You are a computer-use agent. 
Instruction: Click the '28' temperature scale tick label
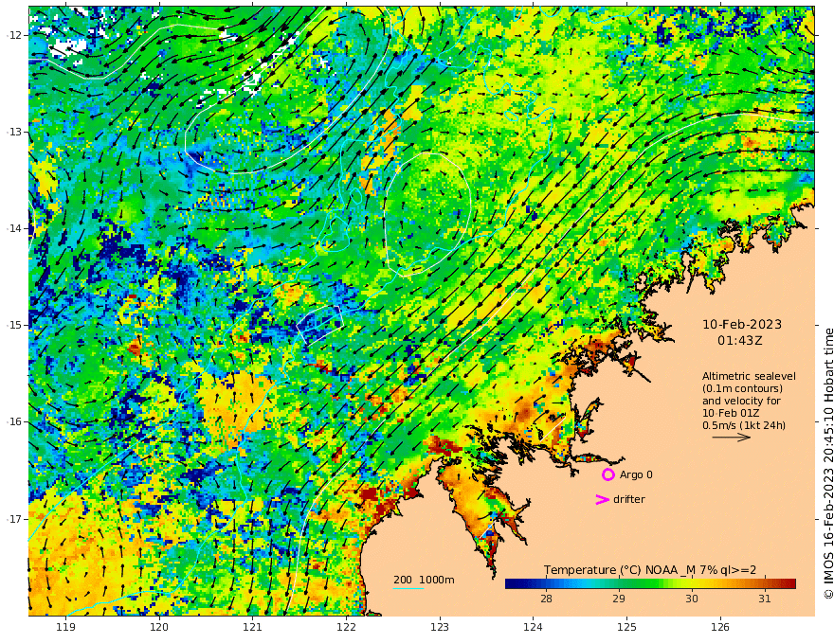(546, 599)
